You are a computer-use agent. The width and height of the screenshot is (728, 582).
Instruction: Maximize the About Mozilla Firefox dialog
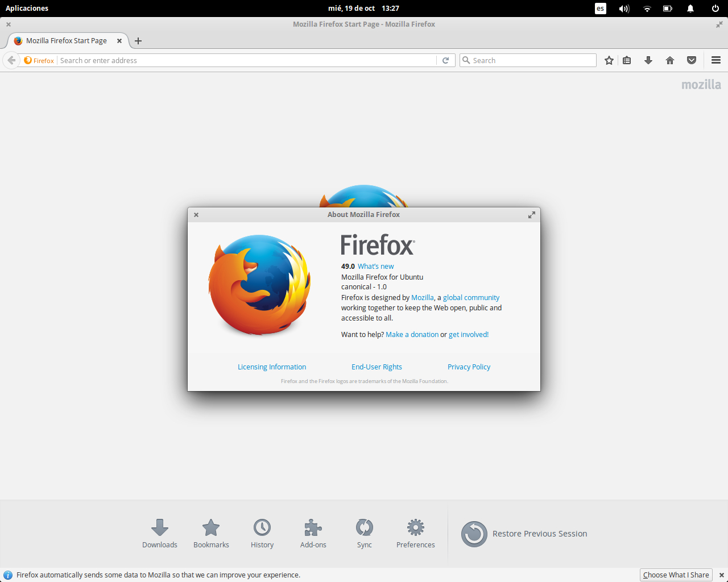pyautogui.click(x=532, y=215)
